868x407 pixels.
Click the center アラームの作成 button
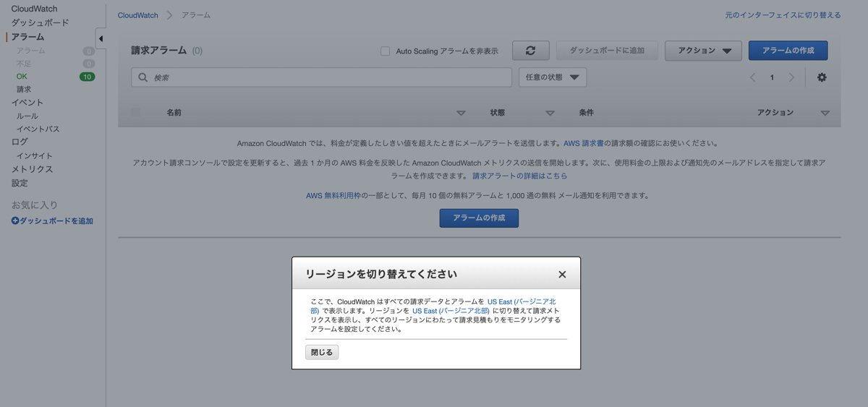479,218
